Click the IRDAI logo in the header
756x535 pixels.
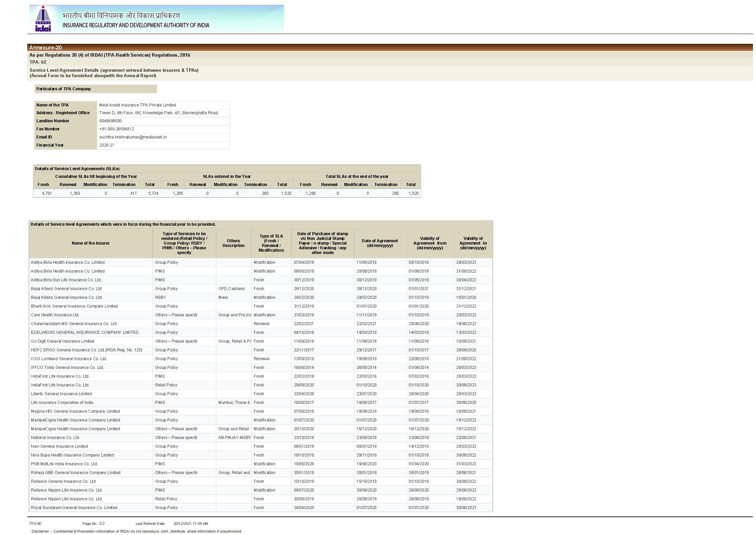coord(43,19)
